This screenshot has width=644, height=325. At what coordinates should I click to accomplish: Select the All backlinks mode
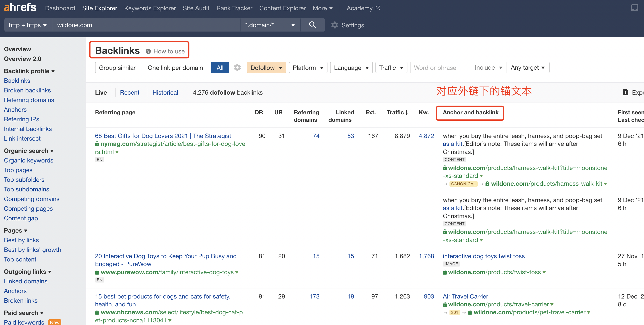coord(220,67)
